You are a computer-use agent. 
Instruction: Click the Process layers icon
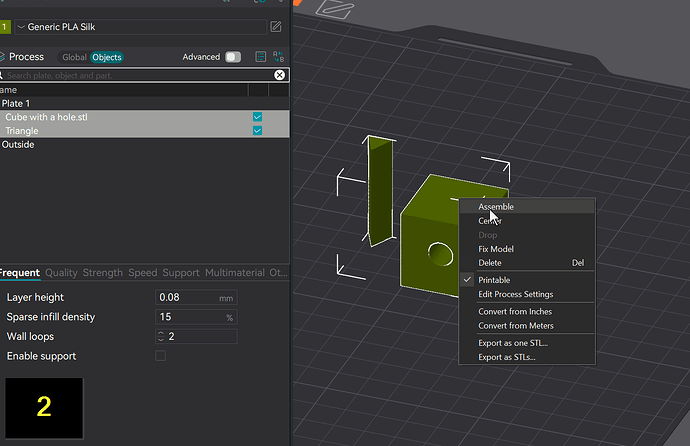pyautogui.click(x=2, y=57)
